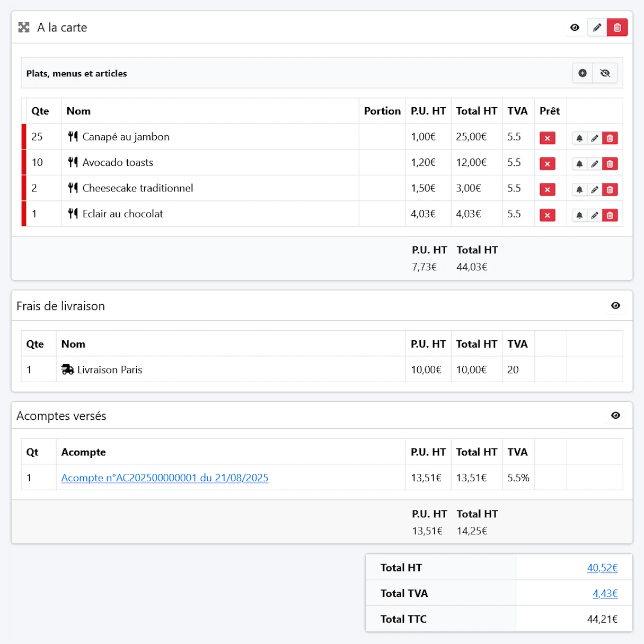This screenshot has height=644, width=644.
Task: Click the Total TVA amount 4,43€ link
Action: click(605, 594)
